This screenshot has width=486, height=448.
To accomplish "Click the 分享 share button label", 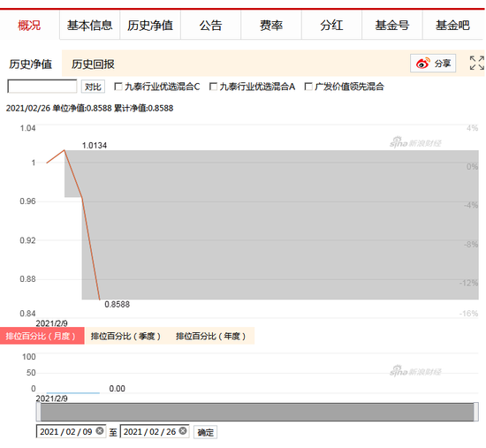I will 443,64.
